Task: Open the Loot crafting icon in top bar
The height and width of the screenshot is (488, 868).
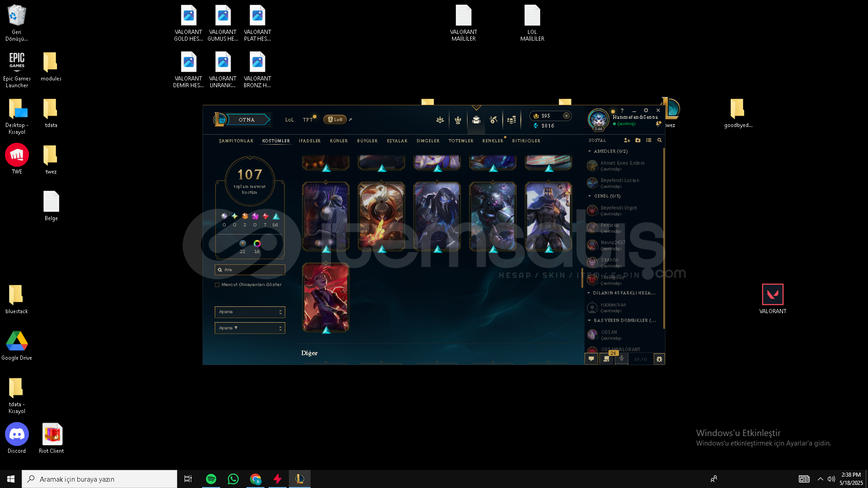Action: click(494, 120)
